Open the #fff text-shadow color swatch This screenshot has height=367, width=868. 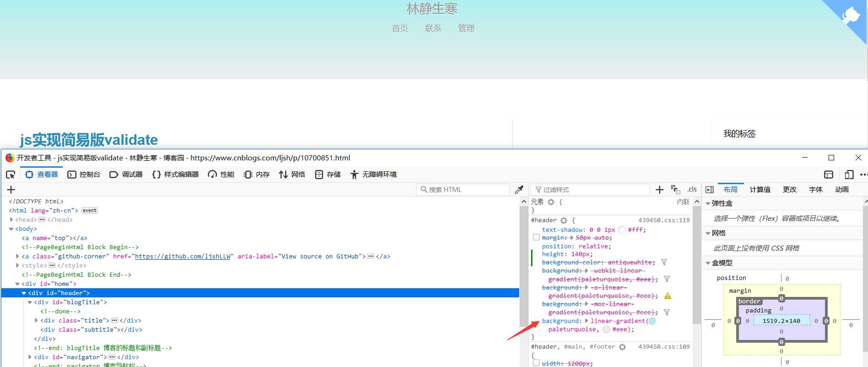click(622, 230)
